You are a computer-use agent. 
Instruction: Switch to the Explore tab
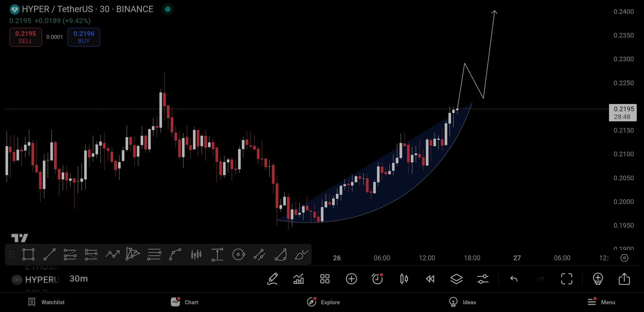click(x=323, y=302)
